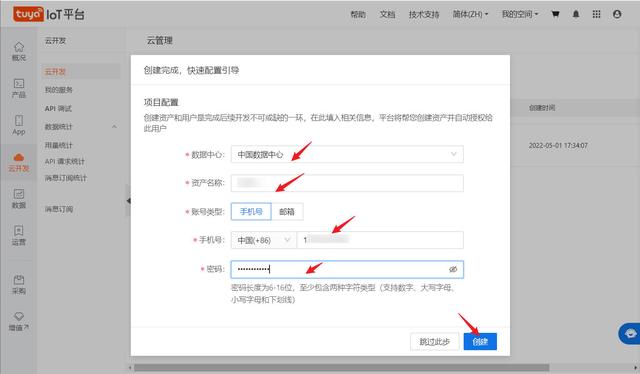Viewport: 640px width, 374px height.
Task: Click the 跳过此步 button
Action: click(434, 341)
